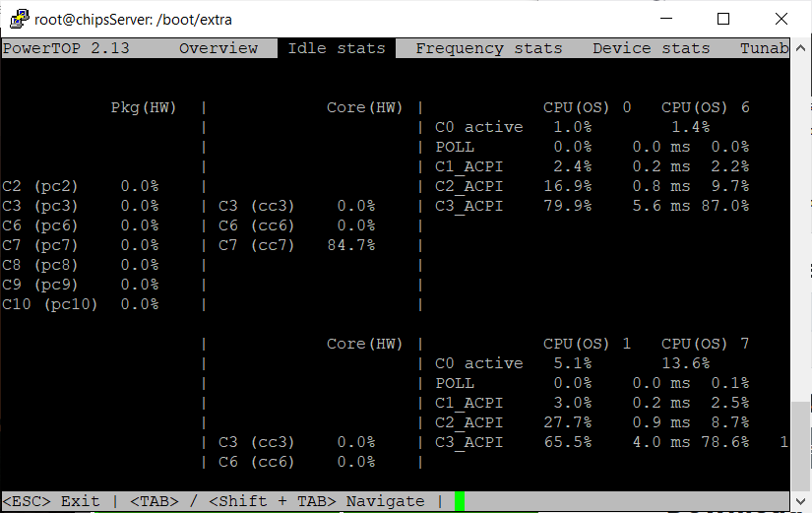
Task: Click the C7 (cc7) core label
Action: pyautogui.click(x=256, y=245)
